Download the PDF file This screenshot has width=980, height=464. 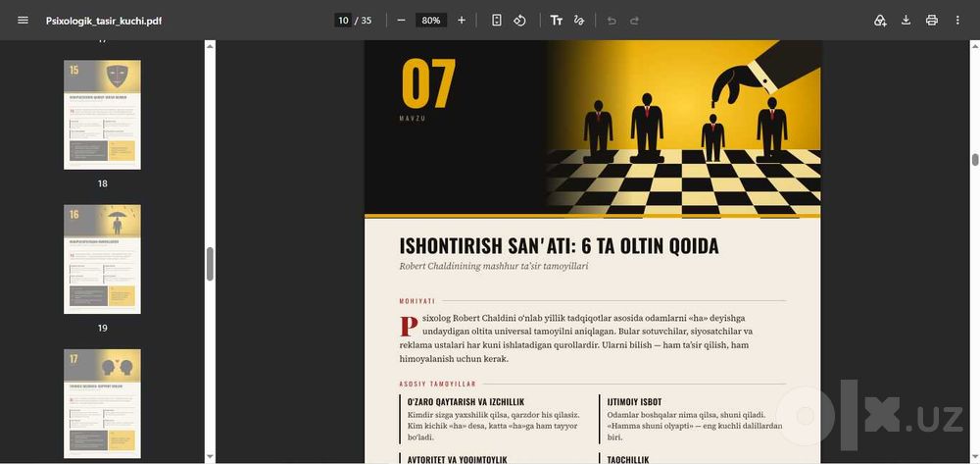click(906, 20)
